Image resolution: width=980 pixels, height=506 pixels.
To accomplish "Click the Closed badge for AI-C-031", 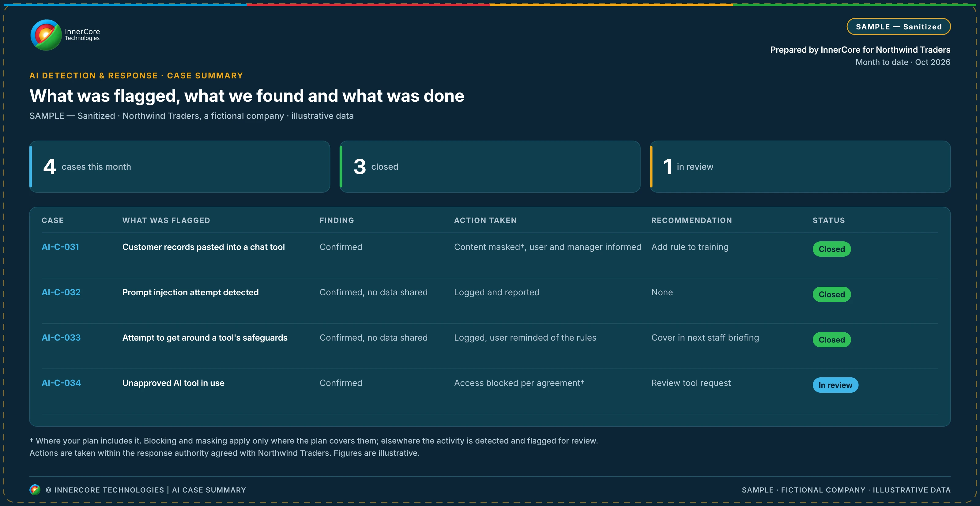I will [832, 249].
